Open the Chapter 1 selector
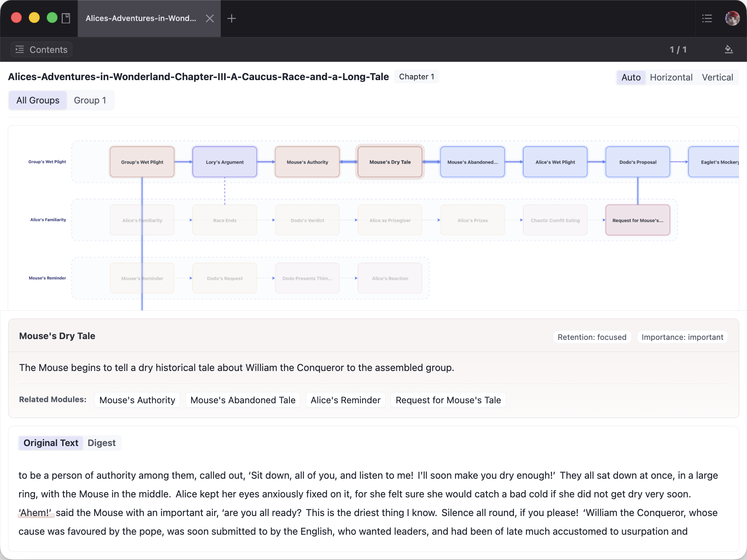This screenshot has height=560, width=747. 416,76
